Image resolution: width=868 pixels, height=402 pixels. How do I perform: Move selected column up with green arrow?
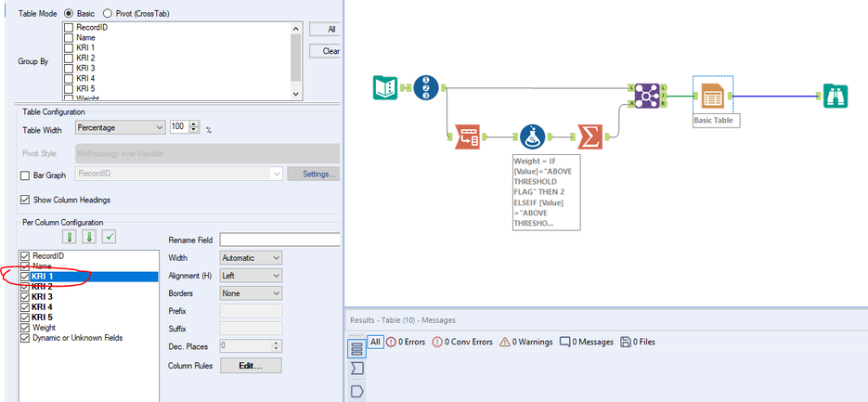[70, 237]
